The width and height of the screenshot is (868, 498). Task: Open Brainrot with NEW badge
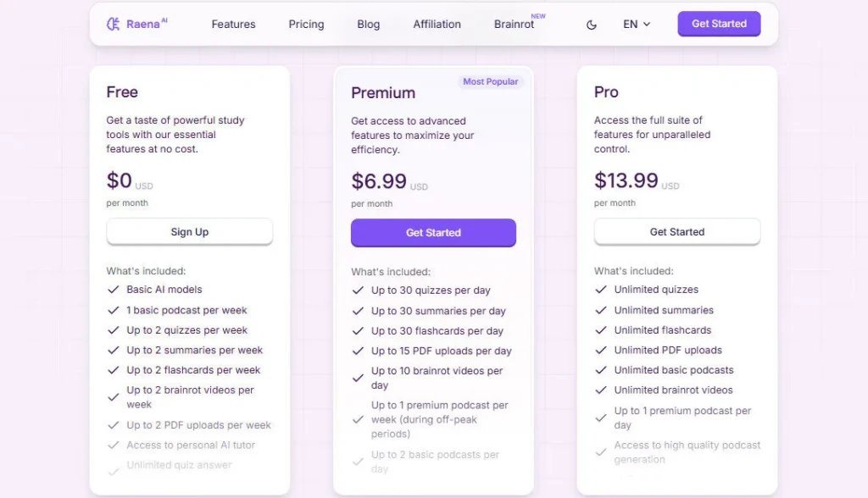(515, 25)
